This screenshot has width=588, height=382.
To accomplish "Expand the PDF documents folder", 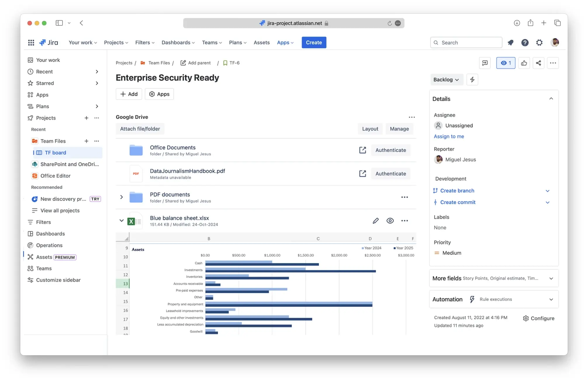I will (121, 197).
